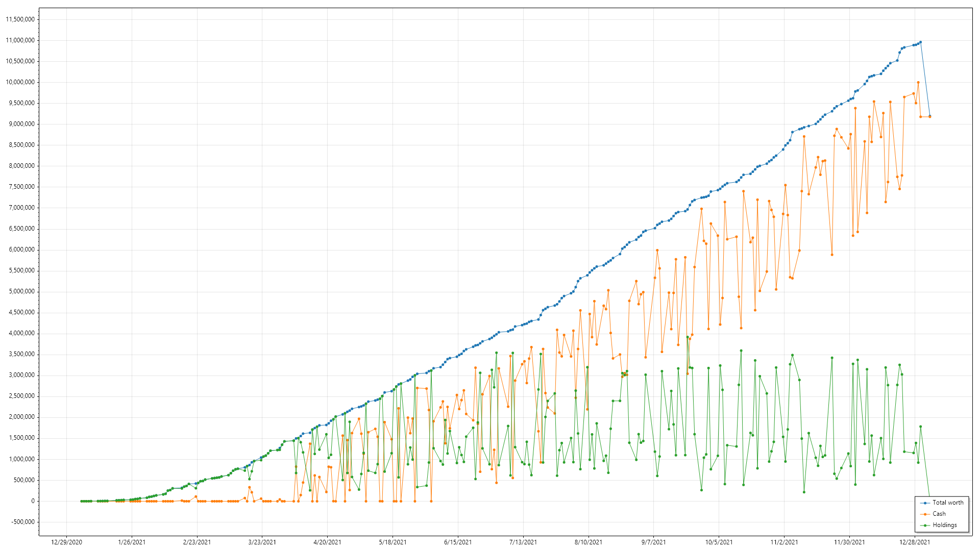Click the Total worth legend entry
The image size is (980, 551).
(942, 503)
